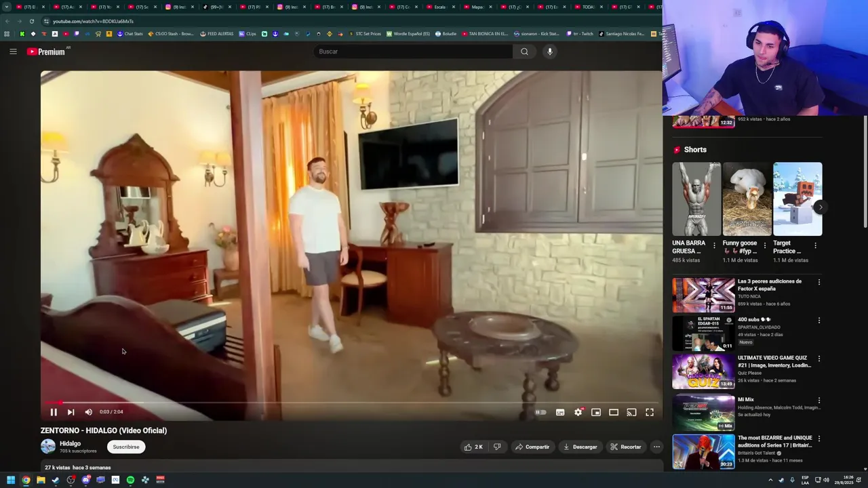Open options for Funny goose short
The width and height of the screenshot is (868, 488).
click(765, 245)
